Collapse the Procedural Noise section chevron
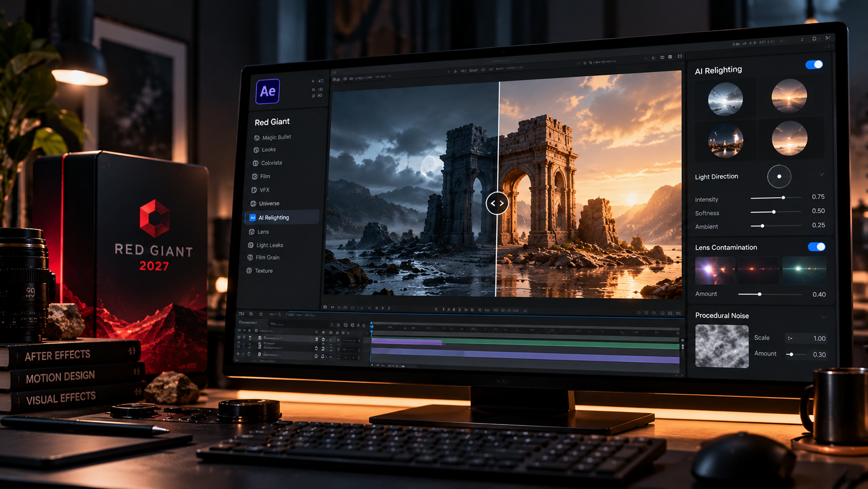The width and height of the screenshot is (868, 489). tap(824, 316)
